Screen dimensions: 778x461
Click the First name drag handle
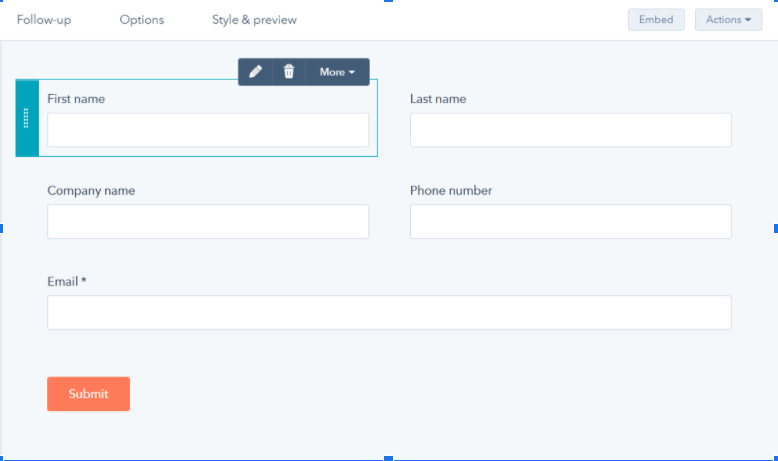tap(27, 118)
